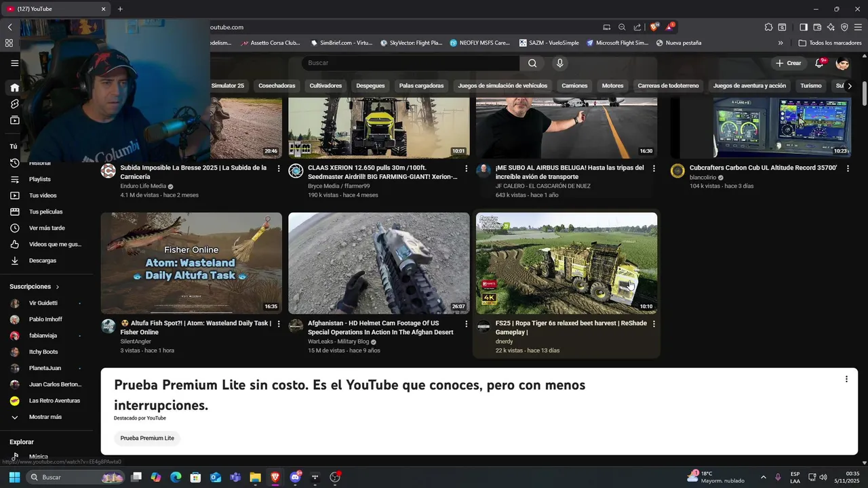
Task: Open options menu for Cubcrafters Carbon Cub video
Action: pyautogui.click(x=848, y=168)
